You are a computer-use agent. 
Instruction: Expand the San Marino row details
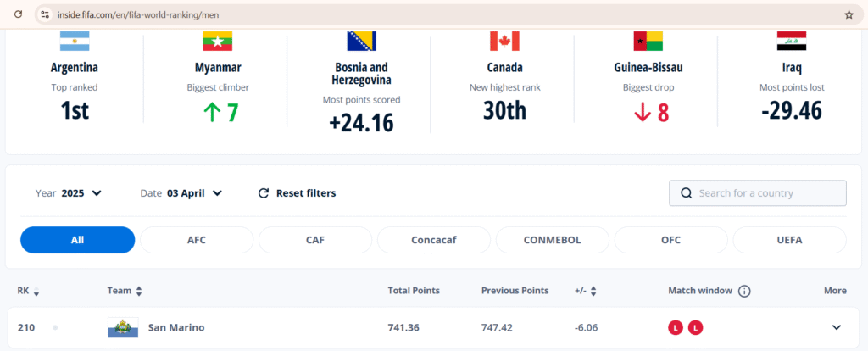coord(837,328)
